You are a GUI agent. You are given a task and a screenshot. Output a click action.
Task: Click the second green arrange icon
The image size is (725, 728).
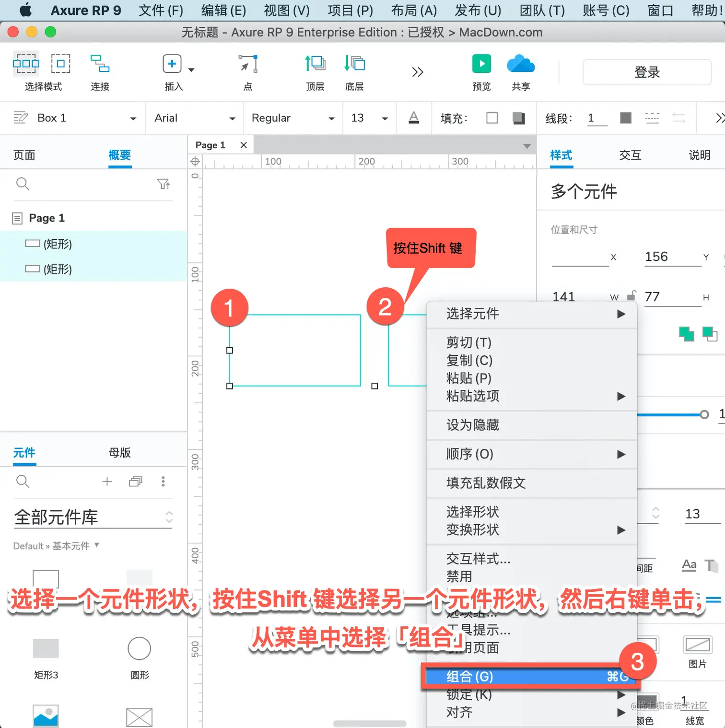tap(710, 334)
